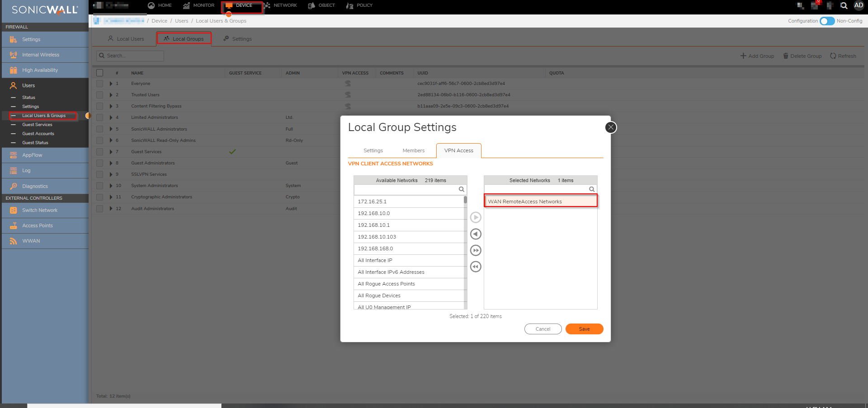Switch to the Members tab in dialog

coord(413,150)
